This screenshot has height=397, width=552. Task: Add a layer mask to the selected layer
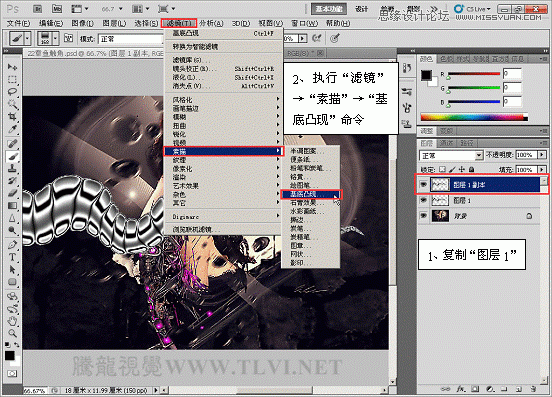point(475,389)
